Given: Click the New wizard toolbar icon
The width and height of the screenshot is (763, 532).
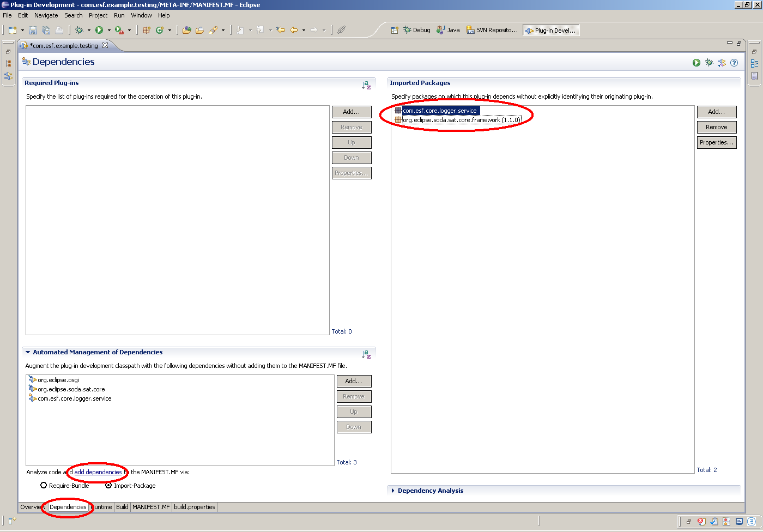Looking at the screenshot, I should (13, 30).
